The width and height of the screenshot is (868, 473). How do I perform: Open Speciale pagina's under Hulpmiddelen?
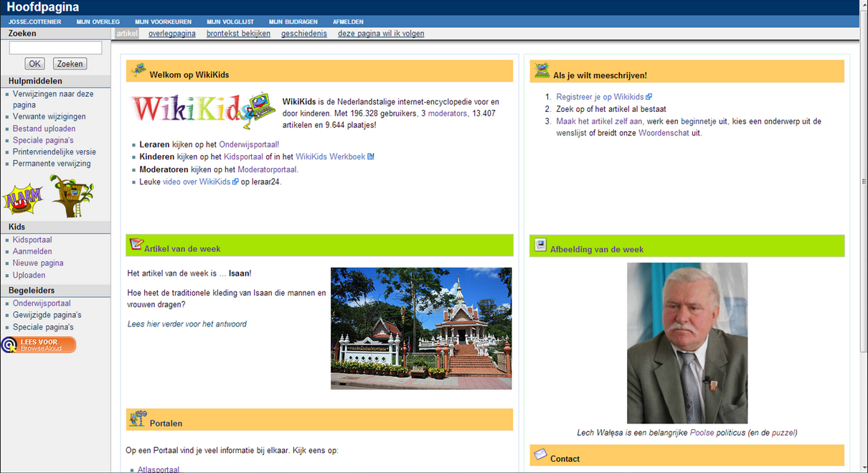pyautogui.click(x=43, y=140)
